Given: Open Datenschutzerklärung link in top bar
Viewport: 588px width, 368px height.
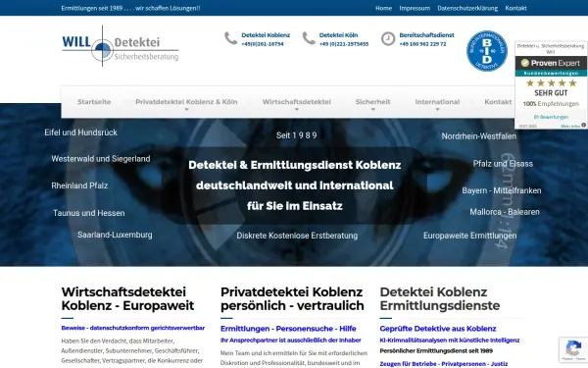Looking at the screenshot, I should coord(467,8).
